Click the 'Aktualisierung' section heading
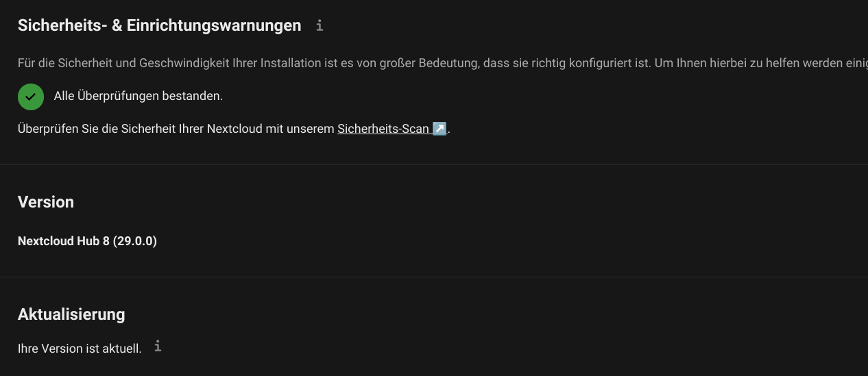The image size is (868, 376). pyautogui.click(x=71, y=314)
